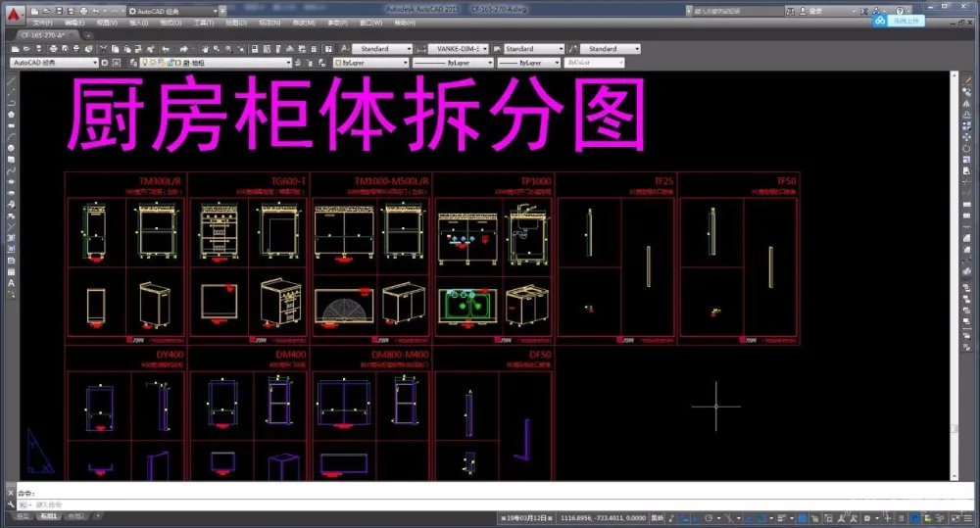
Task: Open the 格式(O) menu
Action: 171,24
